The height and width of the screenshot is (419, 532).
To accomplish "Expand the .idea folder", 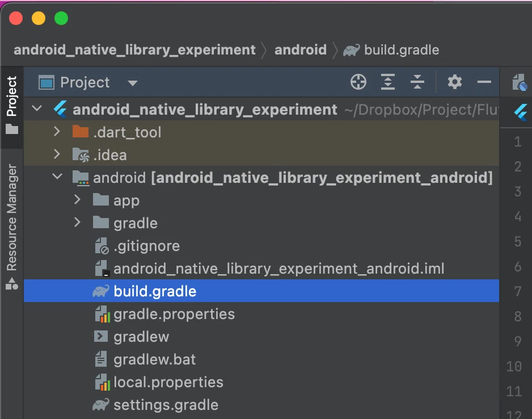I will click(x=57, y=154).
